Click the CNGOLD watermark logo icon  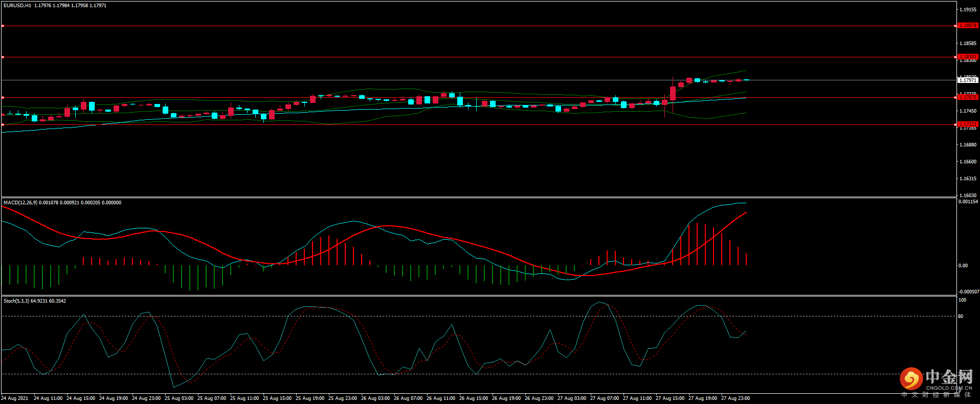click(911, 379)
